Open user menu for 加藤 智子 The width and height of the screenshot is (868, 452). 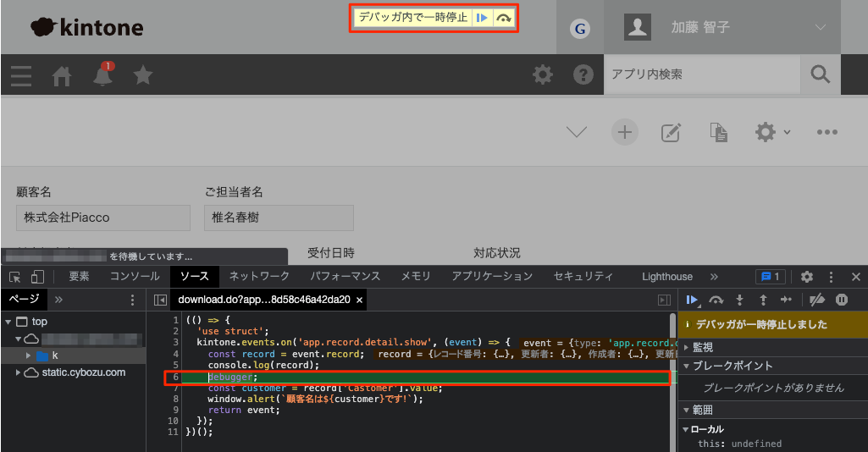pos(721,27)
